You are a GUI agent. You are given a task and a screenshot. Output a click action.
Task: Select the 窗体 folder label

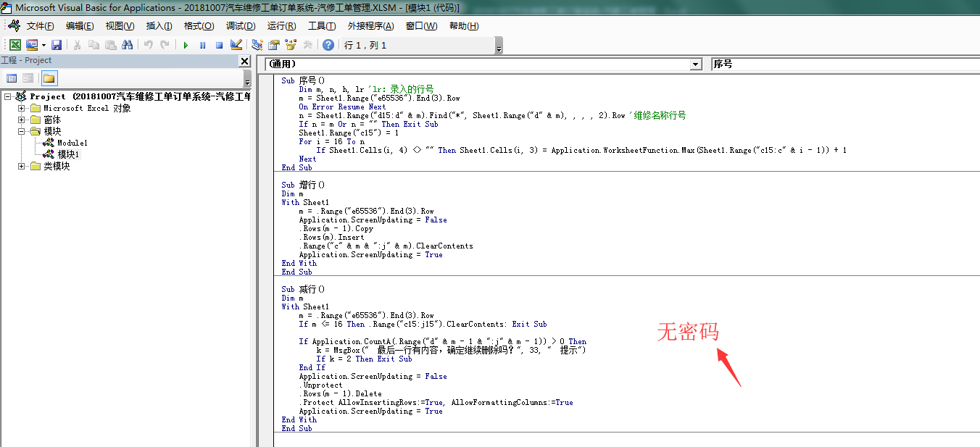[x=52, y=120]
